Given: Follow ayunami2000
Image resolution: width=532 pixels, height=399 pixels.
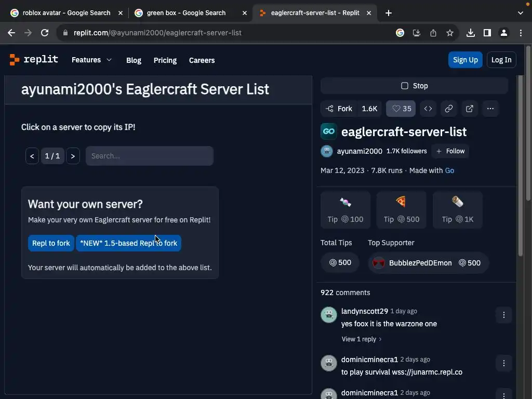Looking at the screenshot, I should [x=450, y=151].
